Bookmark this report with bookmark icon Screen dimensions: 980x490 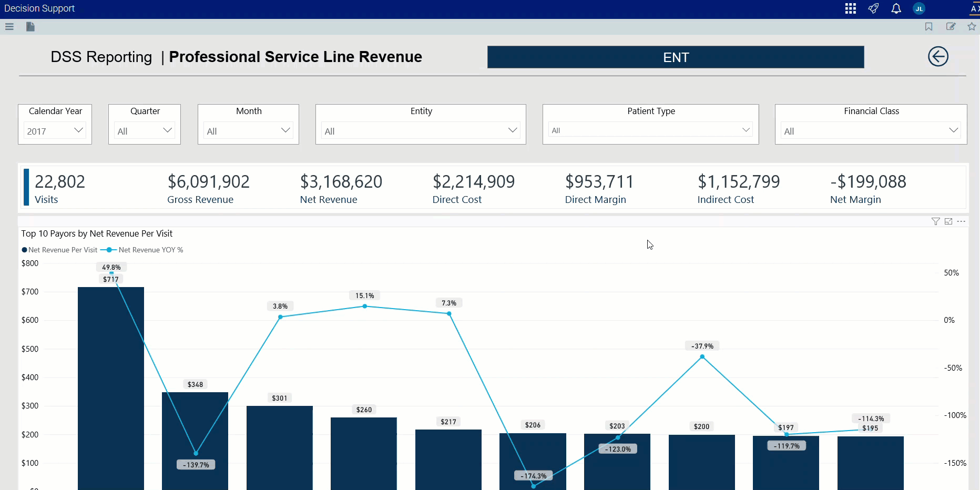929,27
